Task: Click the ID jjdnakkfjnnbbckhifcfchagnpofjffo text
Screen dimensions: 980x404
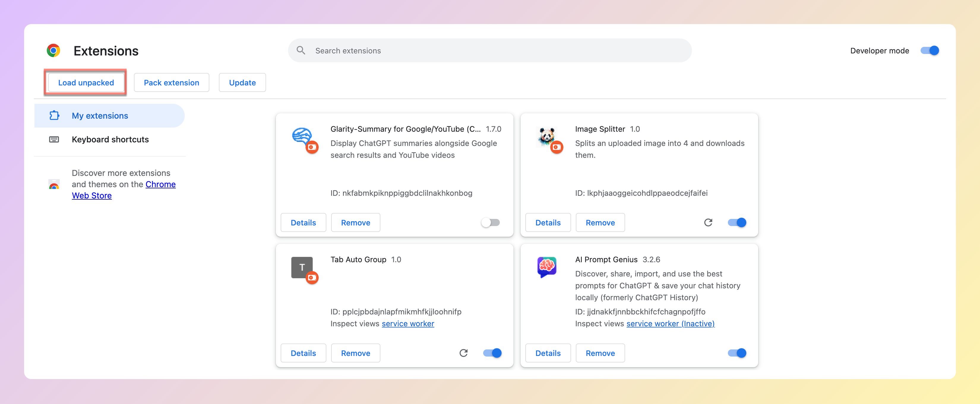Action: [640, 312]
